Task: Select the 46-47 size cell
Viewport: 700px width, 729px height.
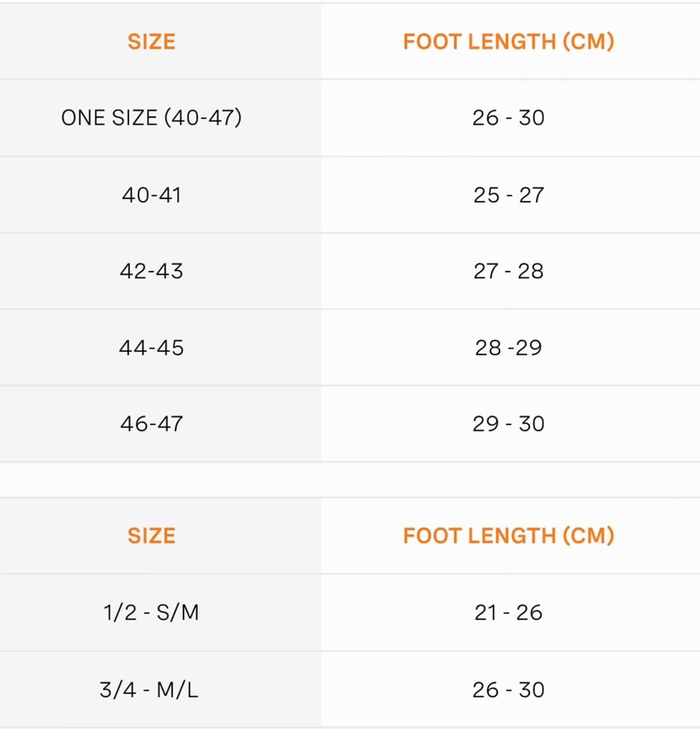Action: point(151,424)
